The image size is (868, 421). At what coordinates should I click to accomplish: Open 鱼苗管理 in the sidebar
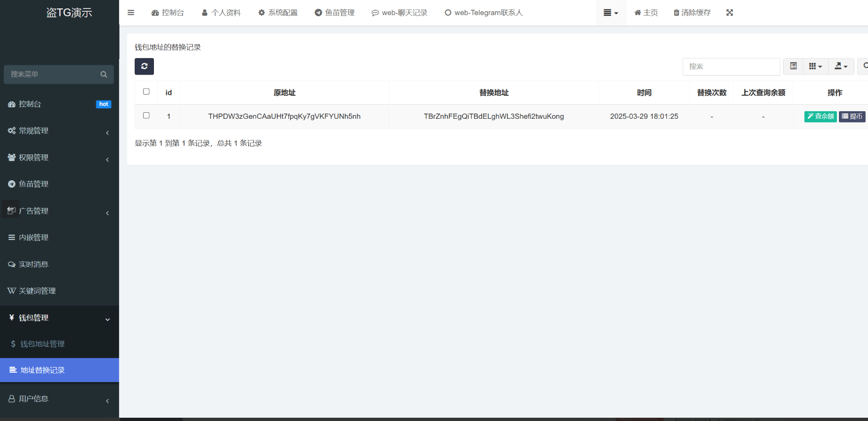click(x=59, y=184)
